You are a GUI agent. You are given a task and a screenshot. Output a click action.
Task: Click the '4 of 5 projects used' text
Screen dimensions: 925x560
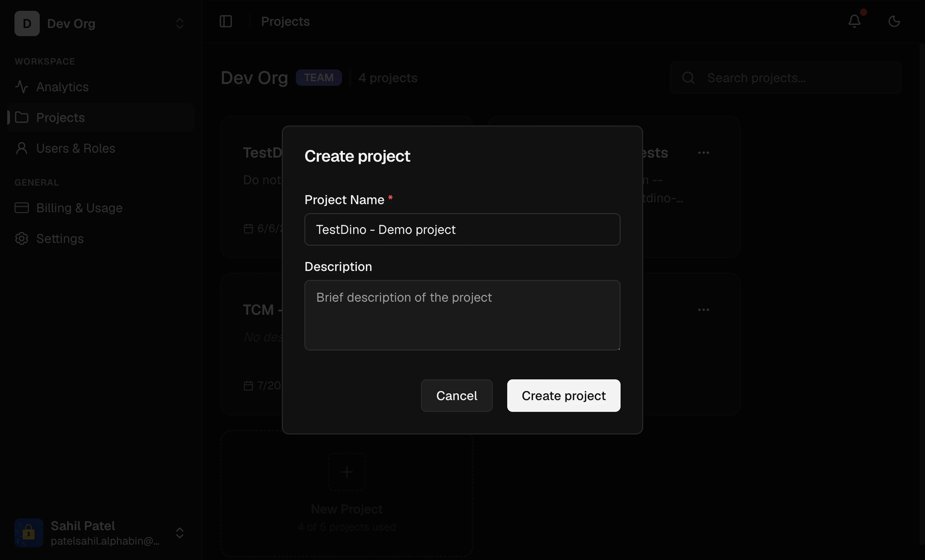(x=347, y=527)
